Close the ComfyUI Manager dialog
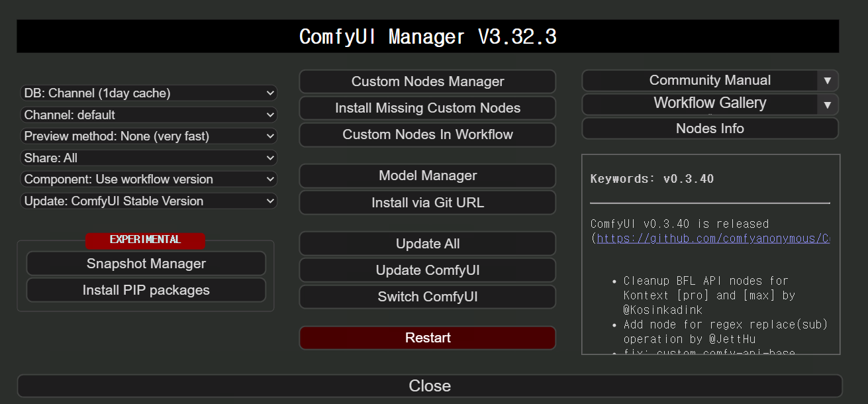Screen dimensions: 868x404 point(429,386)
